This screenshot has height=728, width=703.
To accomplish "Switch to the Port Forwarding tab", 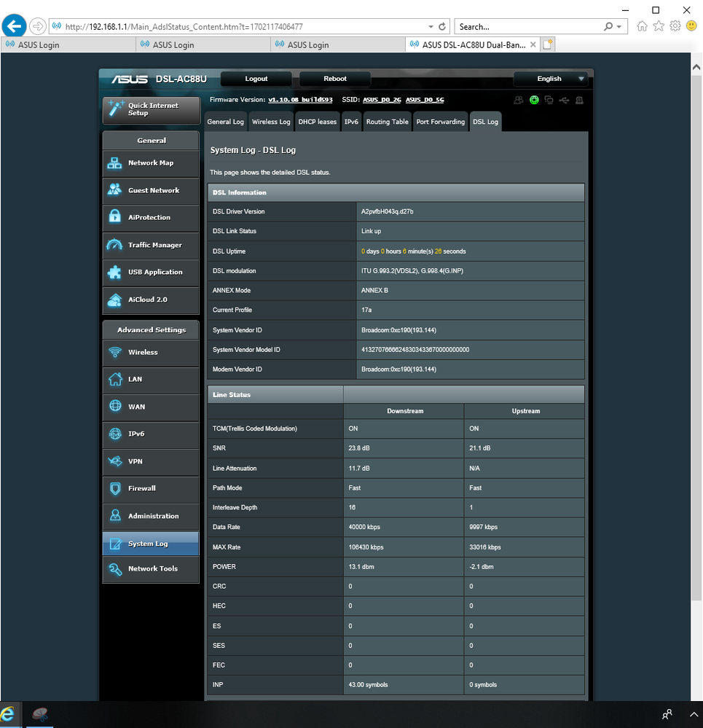I will coord(440,122).
